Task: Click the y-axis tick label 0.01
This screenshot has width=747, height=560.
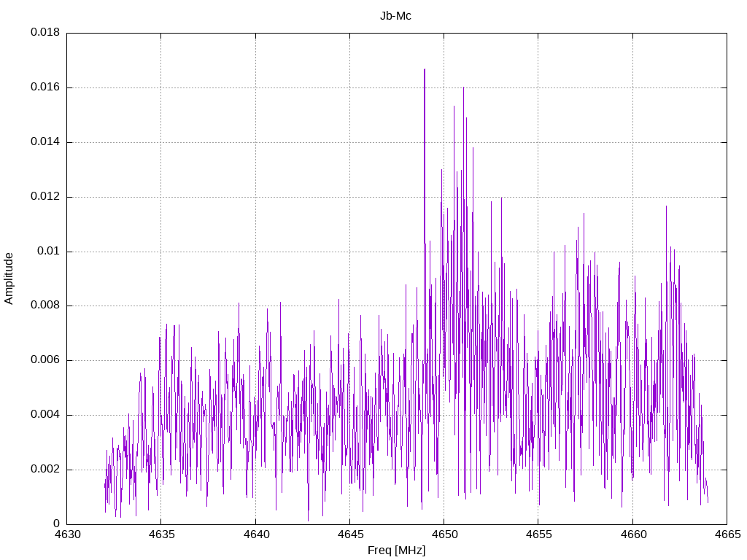Action: click(49, 251)
